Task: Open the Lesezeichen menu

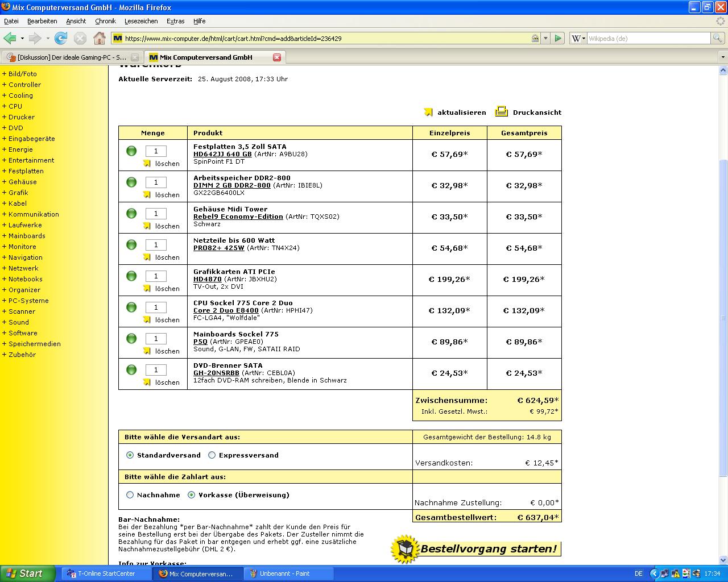Action: coord(141,21)
